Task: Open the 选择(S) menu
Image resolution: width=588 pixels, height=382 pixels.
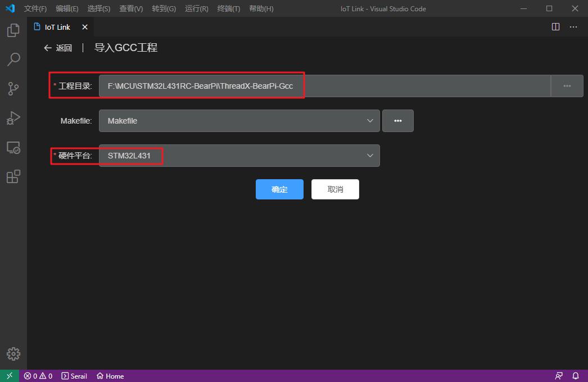Action: (98, 8)
